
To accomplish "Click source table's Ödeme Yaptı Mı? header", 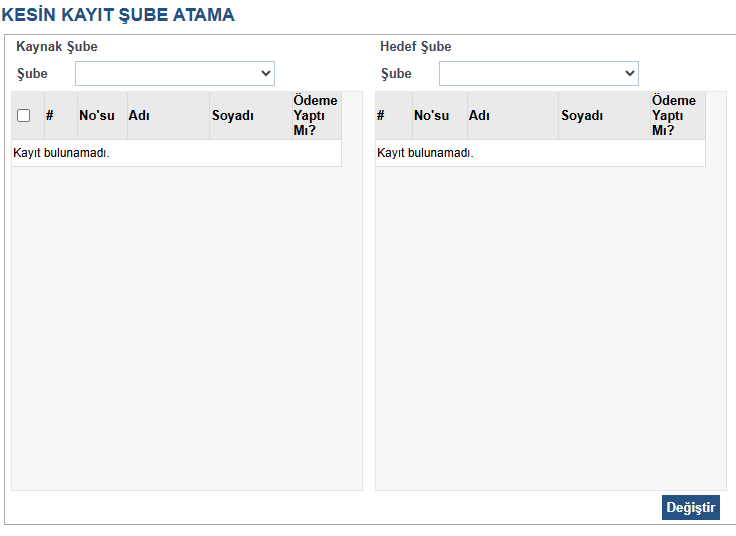I will [315, 115].
